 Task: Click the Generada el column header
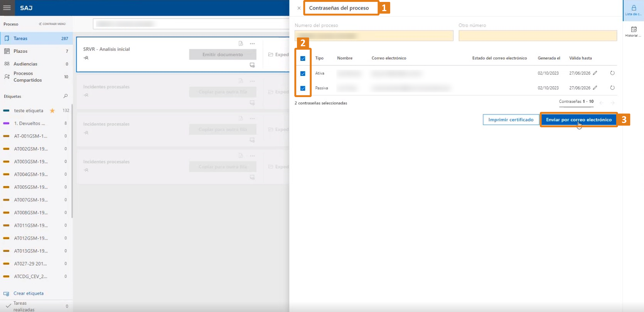549,58
